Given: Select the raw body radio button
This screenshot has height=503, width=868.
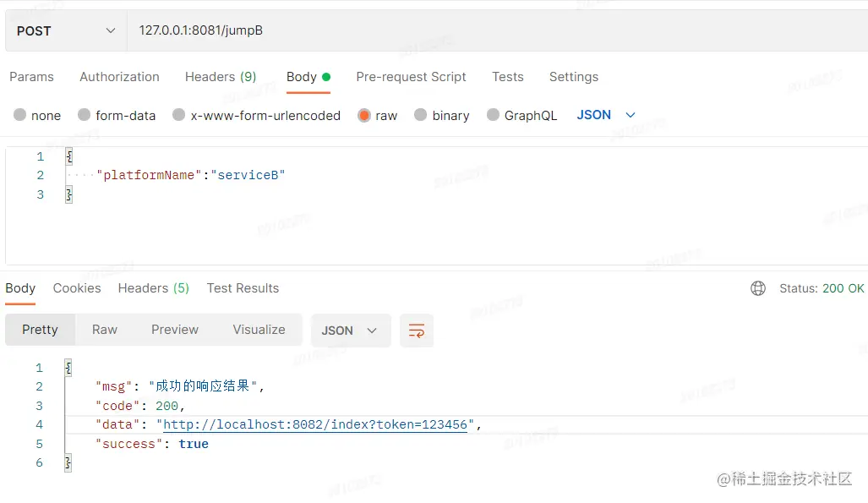Looking at the screenshot, I should click(x=363, y=115).
